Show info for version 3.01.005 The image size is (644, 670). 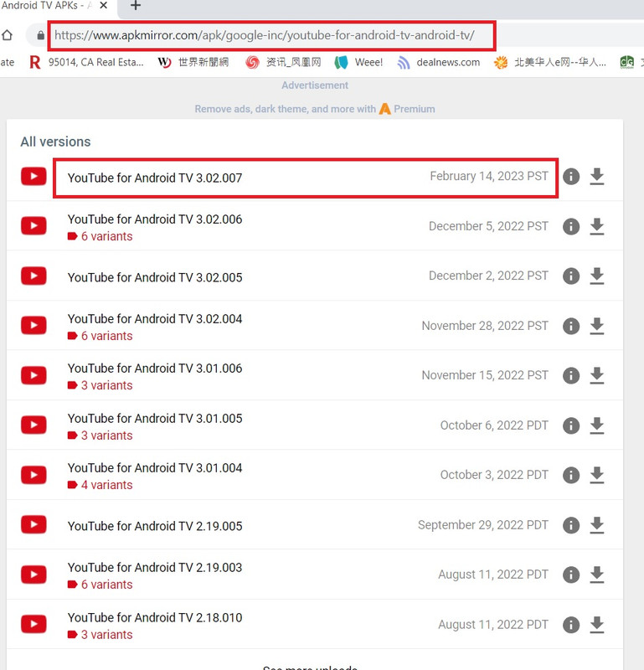pos(571,425)
